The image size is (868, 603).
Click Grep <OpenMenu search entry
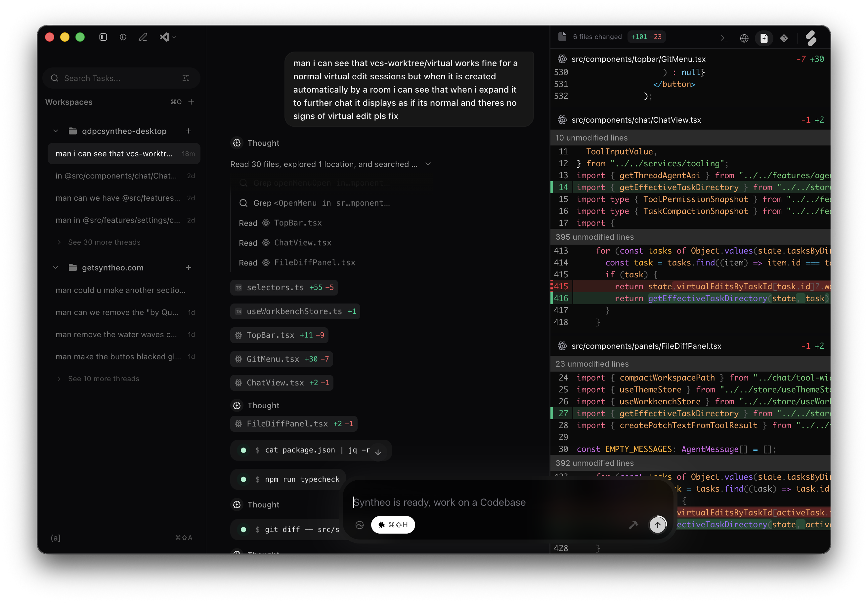315,203
